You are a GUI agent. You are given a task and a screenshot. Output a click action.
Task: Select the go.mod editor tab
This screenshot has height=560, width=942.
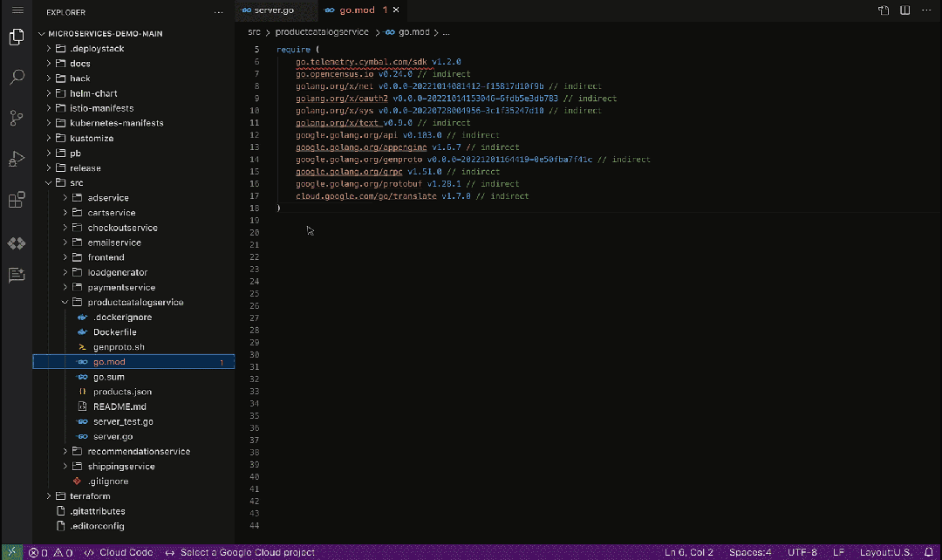[357, 10]
